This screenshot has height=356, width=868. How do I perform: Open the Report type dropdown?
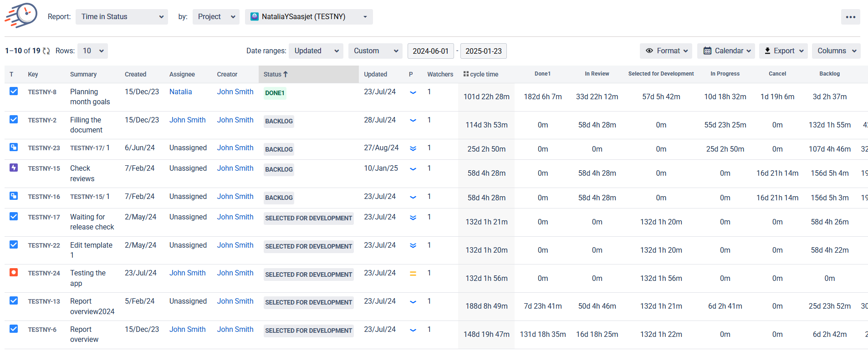coord(122,17)
